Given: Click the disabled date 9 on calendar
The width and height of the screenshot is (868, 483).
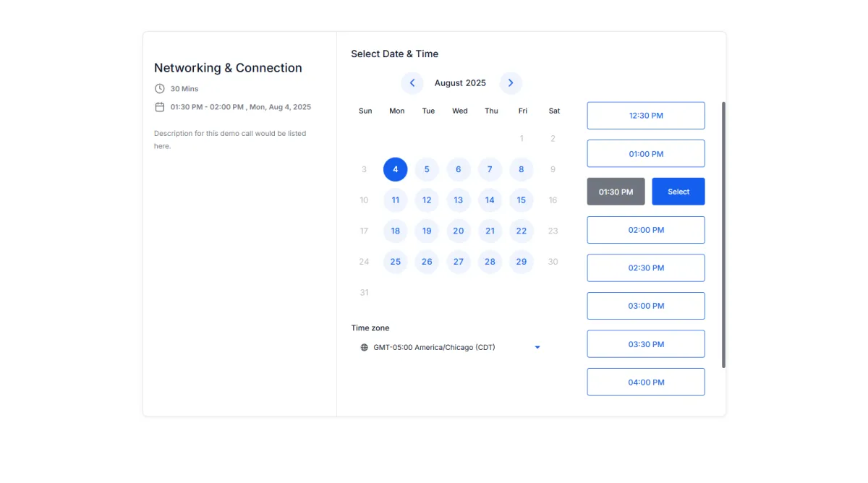Looking at the screenshot, I should pyautogui.click(x=553, y=170).
